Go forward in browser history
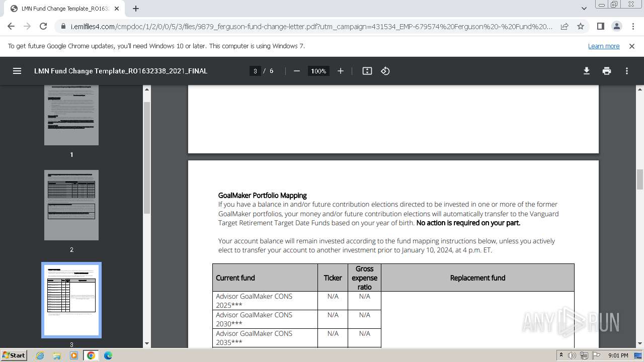 (x=27, y=26)
